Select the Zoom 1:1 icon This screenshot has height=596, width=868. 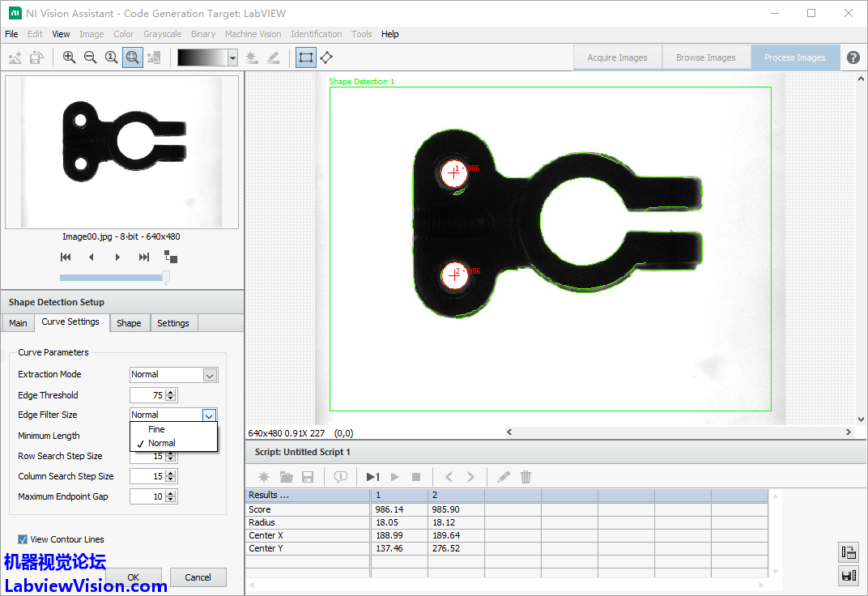[x=112, y=57]
